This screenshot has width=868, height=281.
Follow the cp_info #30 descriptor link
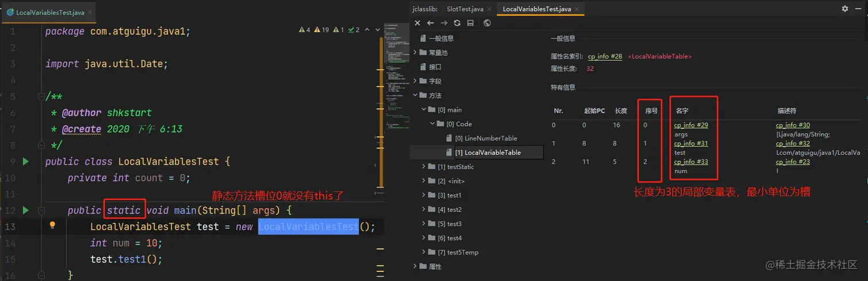click(793, 125)
